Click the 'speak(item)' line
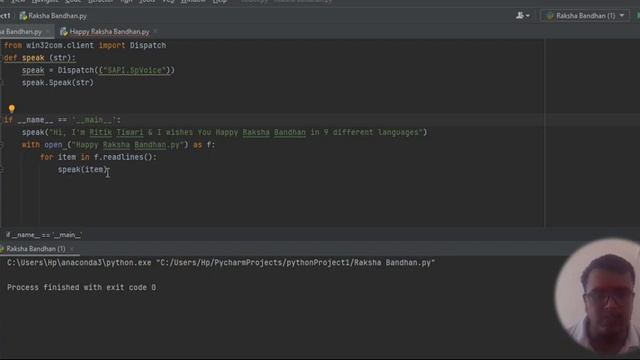This screenshot has height=360, width=640. [82, 169]
